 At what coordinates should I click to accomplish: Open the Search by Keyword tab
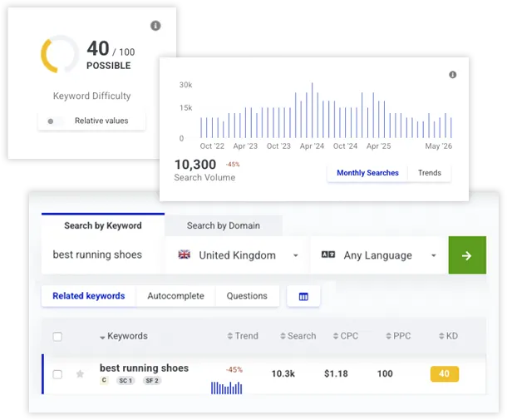pos(103,225)
